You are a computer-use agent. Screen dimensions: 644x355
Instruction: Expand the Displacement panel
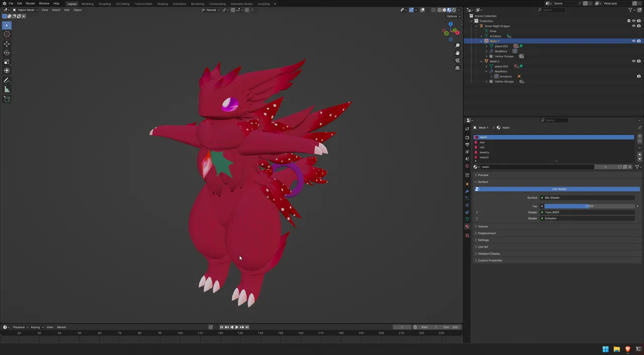(x=487, y=233)
